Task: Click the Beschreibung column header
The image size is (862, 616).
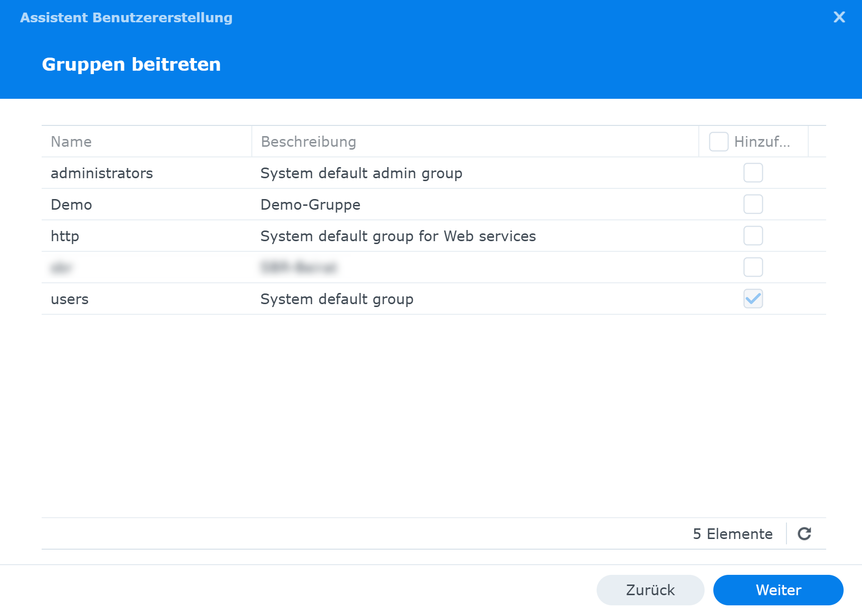Action: (x=308, y=142)
